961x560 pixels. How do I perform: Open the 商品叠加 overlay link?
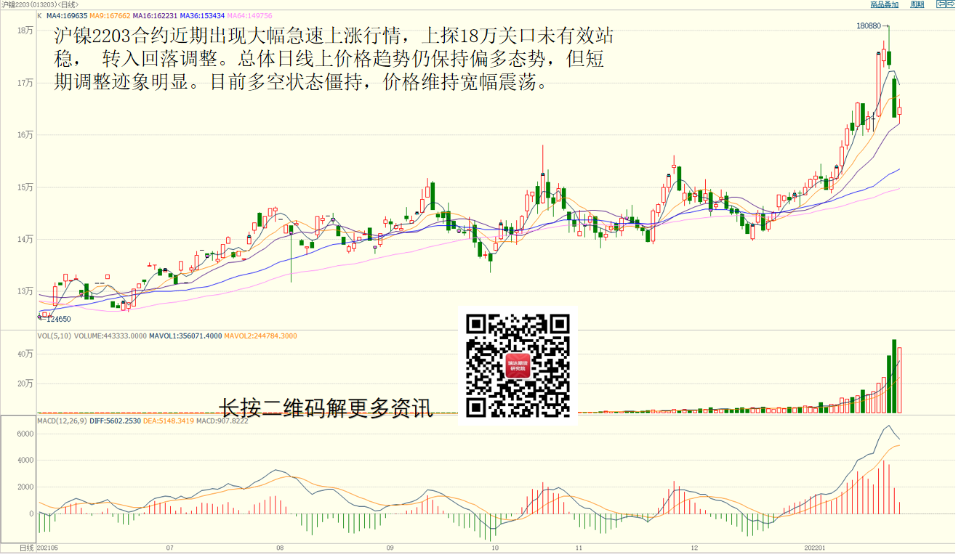point(884,4)
